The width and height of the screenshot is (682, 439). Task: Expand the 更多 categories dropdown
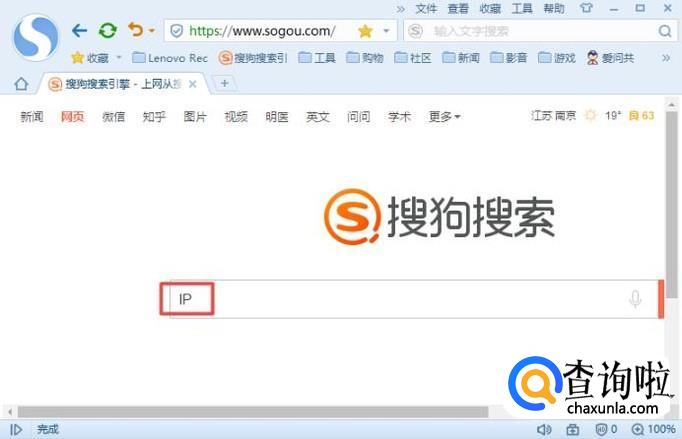pyautogui.click(x=445, y=116)
